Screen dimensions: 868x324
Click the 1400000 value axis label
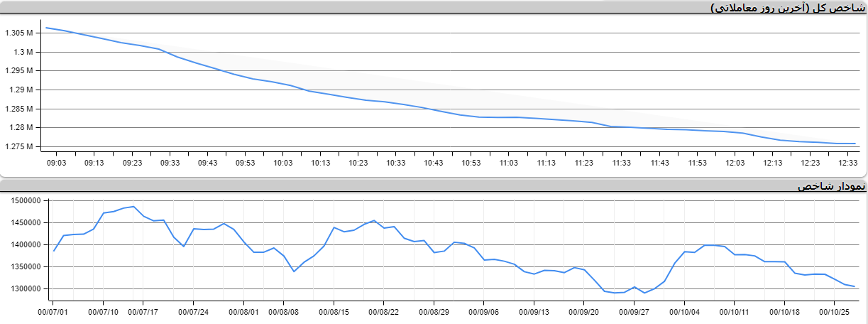coord(21,245)
